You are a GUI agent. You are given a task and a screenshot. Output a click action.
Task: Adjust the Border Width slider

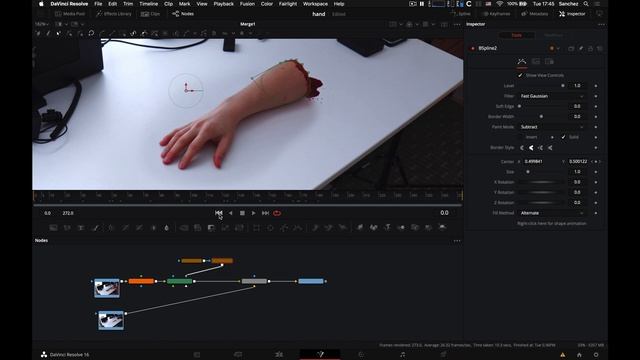541,117
